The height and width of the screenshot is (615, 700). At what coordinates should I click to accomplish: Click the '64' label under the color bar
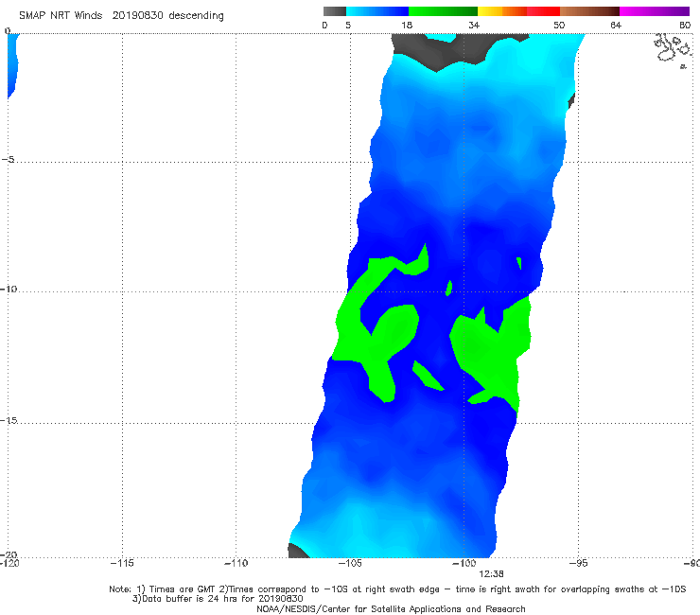(616, 25)
